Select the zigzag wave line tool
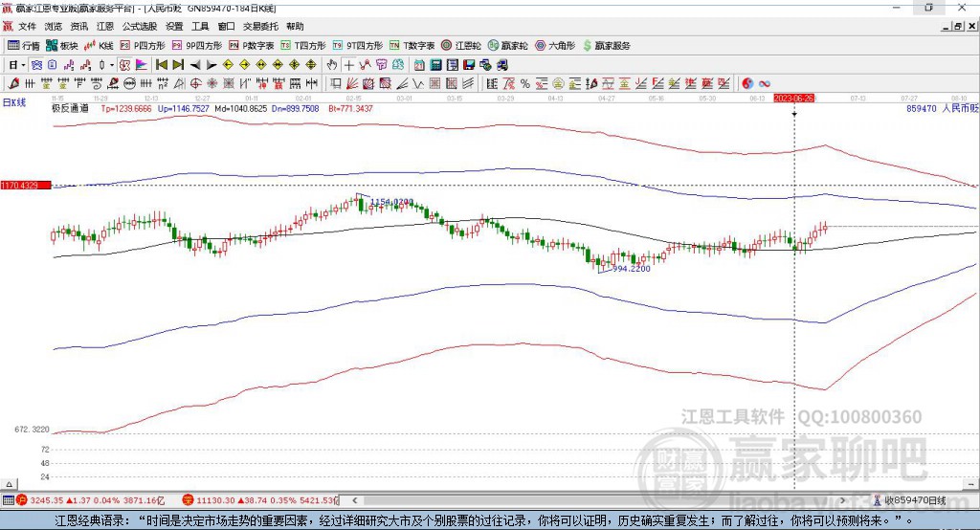The image size is (980, 530). [418, 84]
